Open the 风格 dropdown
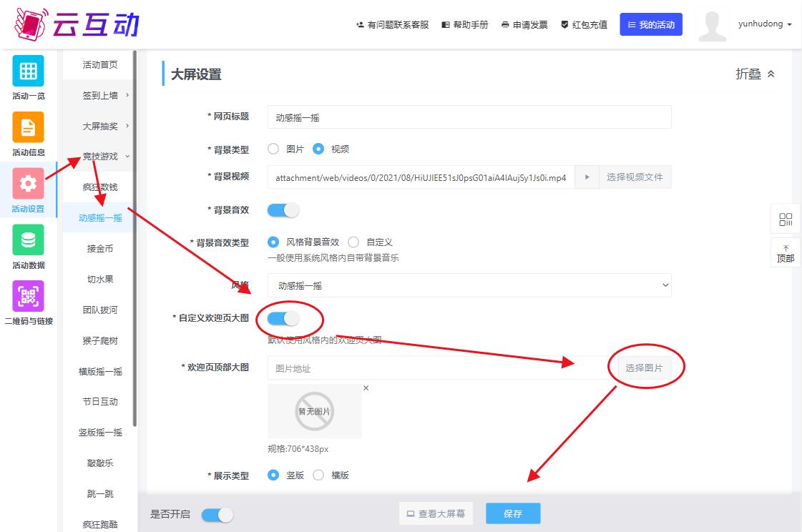802x532 pixels. click(469, 285)
